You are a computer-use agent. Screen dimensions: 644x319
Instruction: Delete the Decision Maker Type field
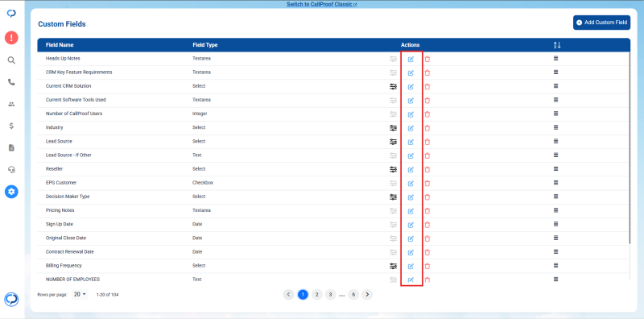427,197
